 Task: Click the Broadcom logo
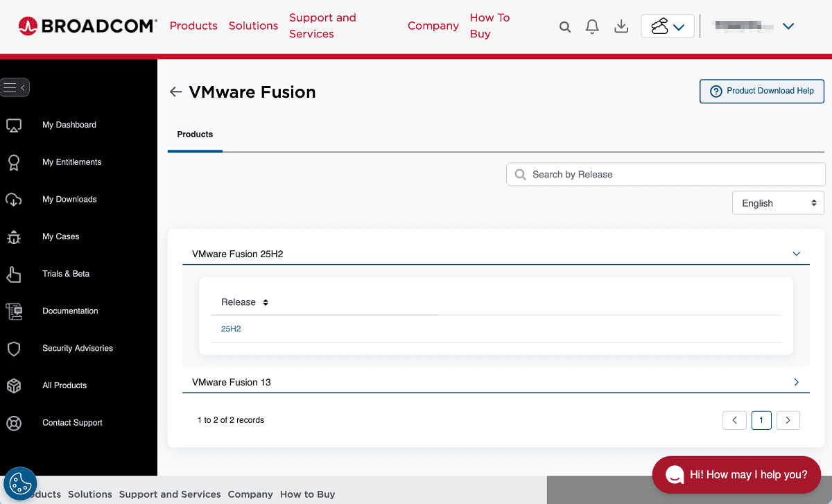pos(87,26)
